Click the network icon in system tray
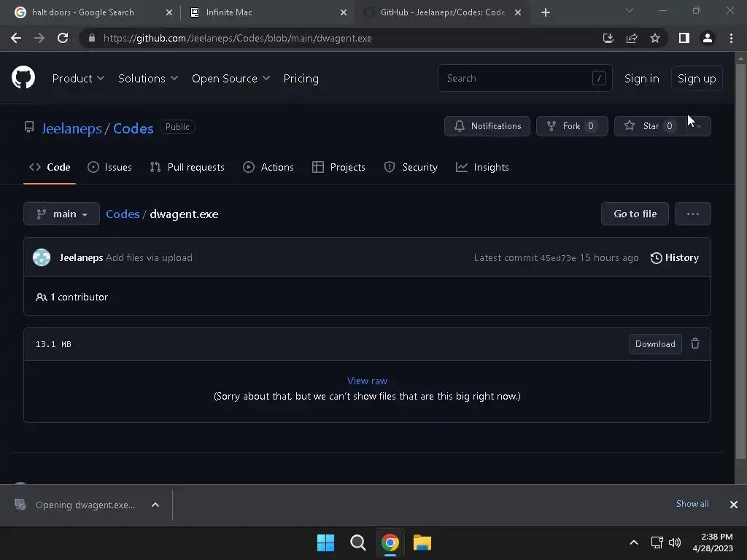 click(x=657, y=542)
